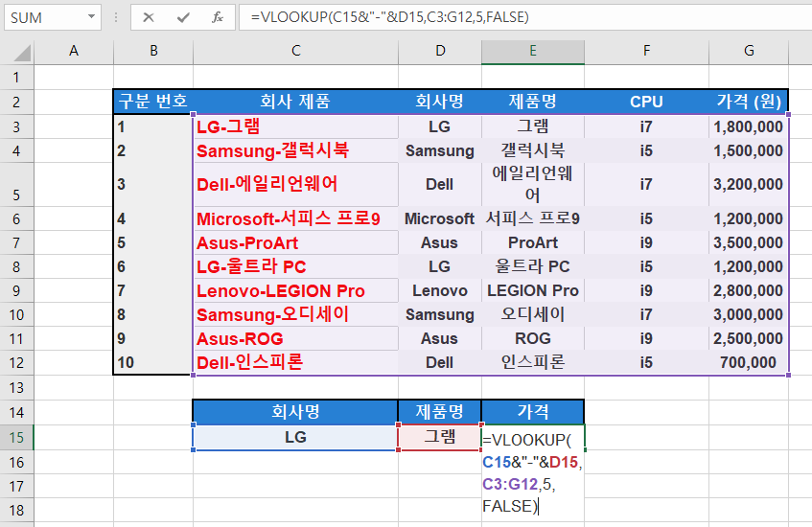Click the 회사 제품 header cell
812x527 pixels.
(x=295, y=102)
